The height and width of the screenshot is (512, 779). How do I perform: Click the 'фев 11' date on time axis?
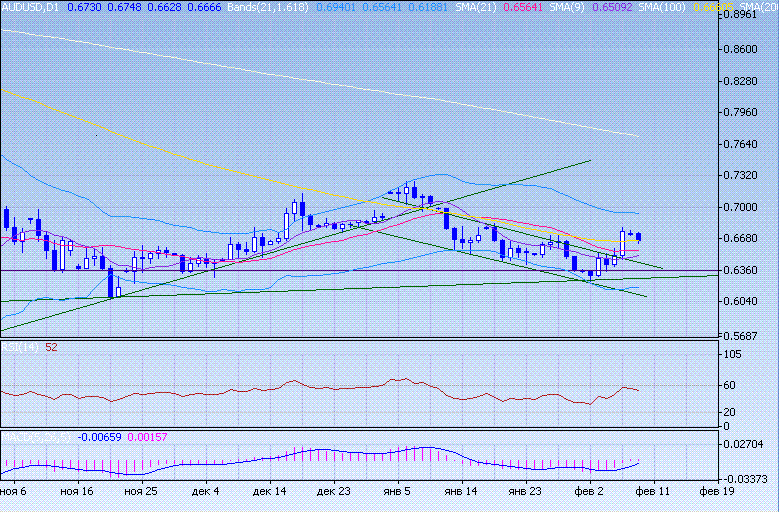pyautogui.click(x=653, y=493)
